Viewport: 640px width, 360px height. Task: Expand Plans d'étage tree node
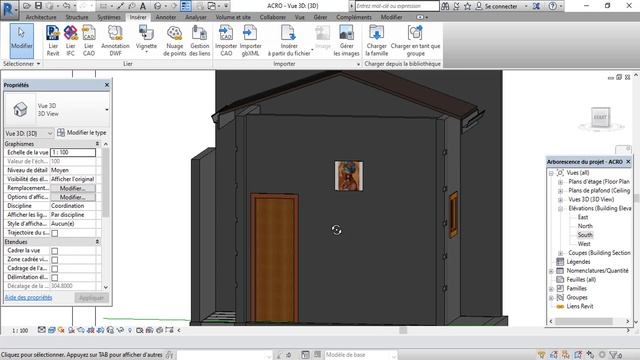[560, 182]
